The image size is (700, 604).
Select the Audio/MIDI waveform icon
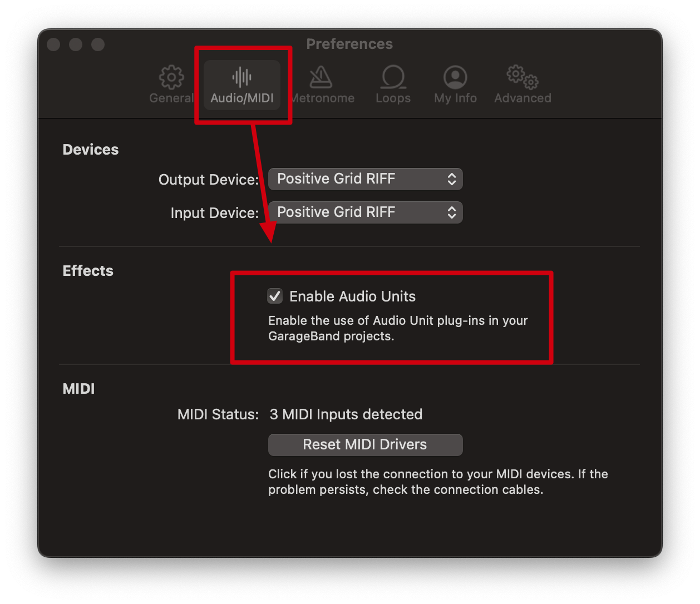tap(242, 77)
